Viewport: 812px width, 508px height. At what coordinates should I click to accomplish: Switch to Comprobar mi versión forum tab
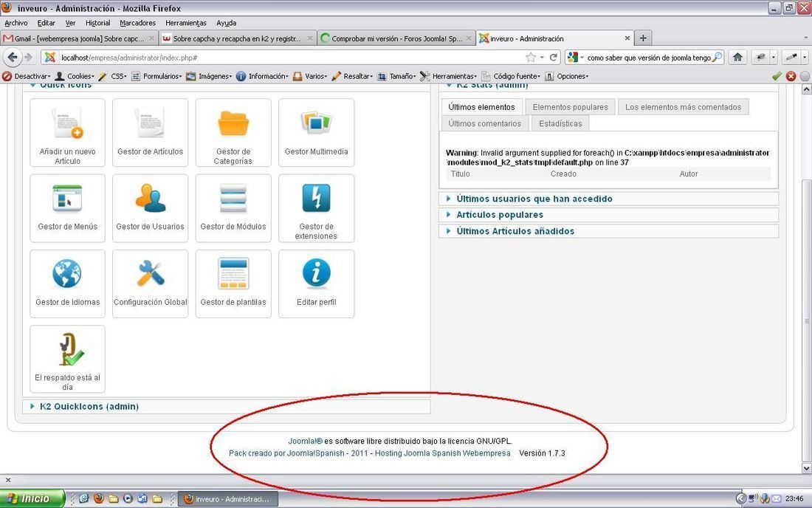396,38
